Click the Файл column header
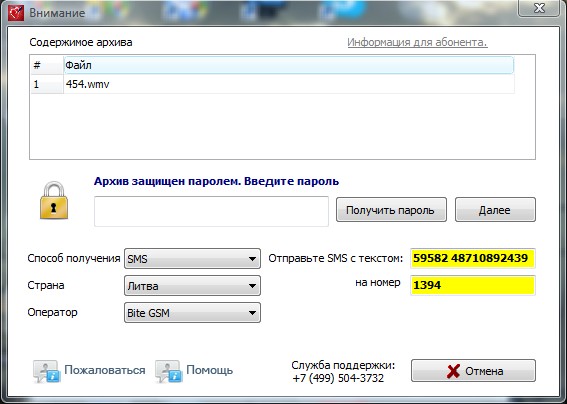567x404 pixels. (289, 65)
